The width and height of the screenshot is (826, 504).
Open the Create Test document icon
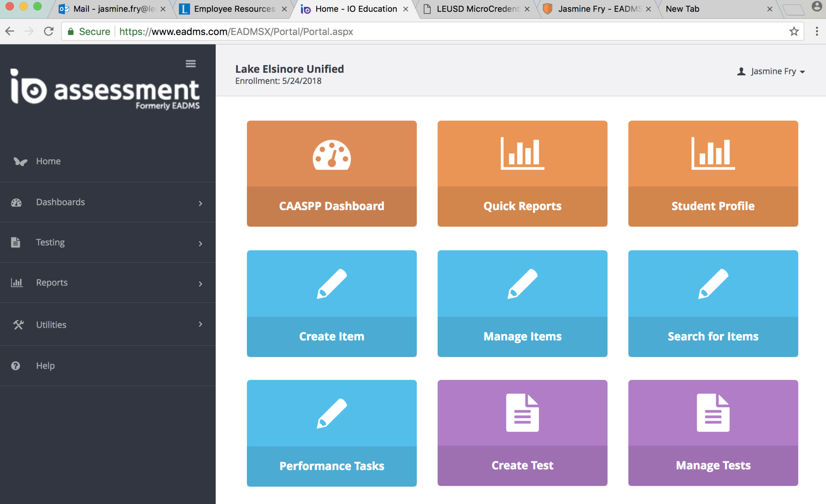522,413
